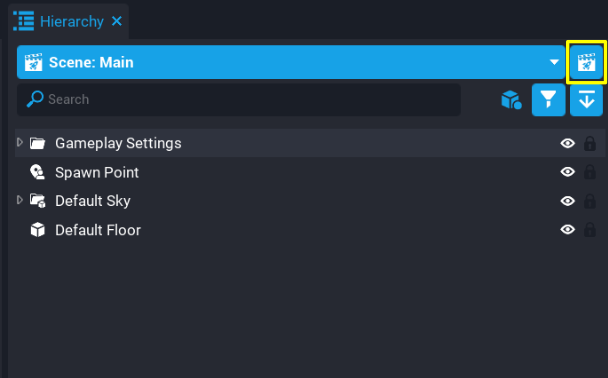608x378 pixels.
Task: Click the Hierarchy panel list icon
Action: 24,21
